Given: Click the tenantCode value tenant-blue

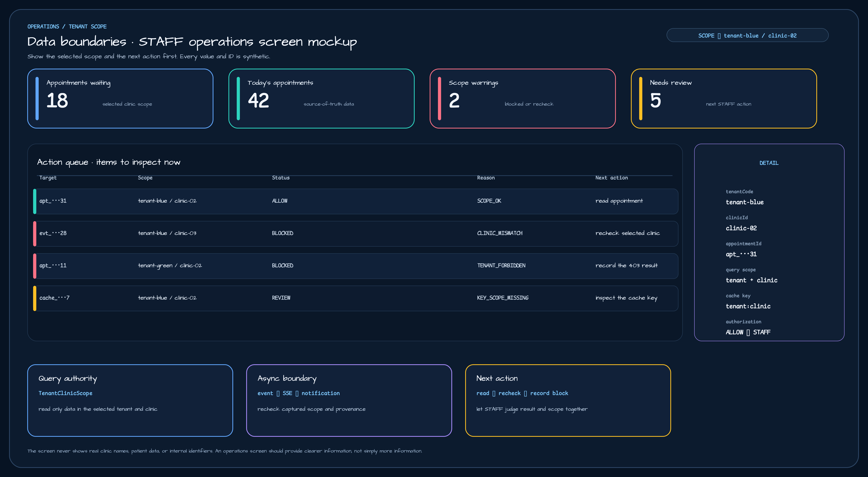Looking at the screenshot, I should 745,202.
